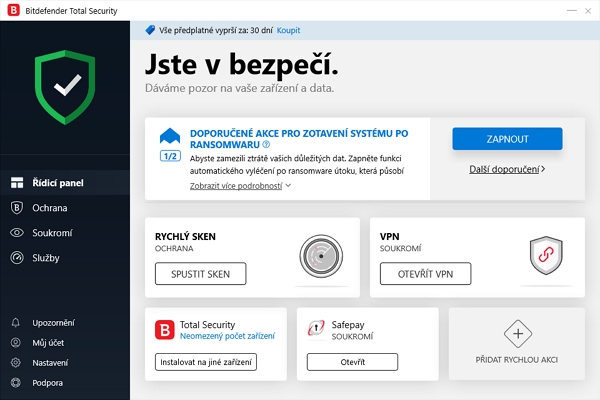This screenshot has width=600, height=400.
Task: Click the SPUSTIT SKEN button
Action: (x=201, y=274)
